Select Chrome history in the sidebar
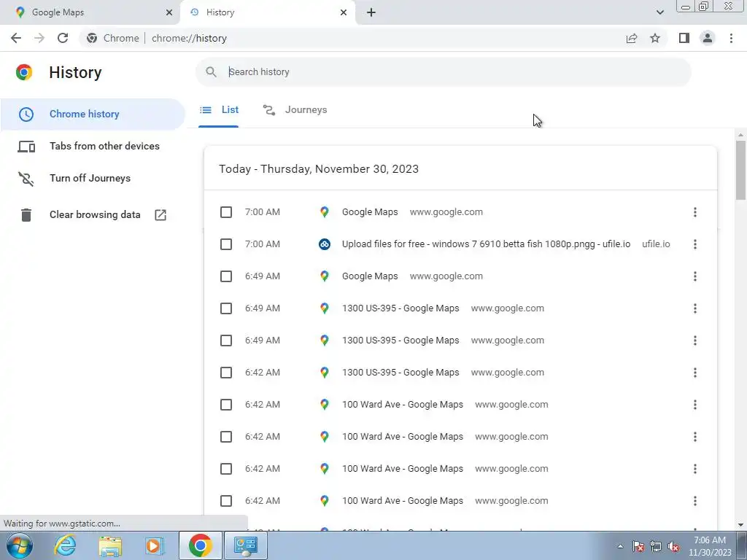Screen dimensions: 747x560 [93, 114]
